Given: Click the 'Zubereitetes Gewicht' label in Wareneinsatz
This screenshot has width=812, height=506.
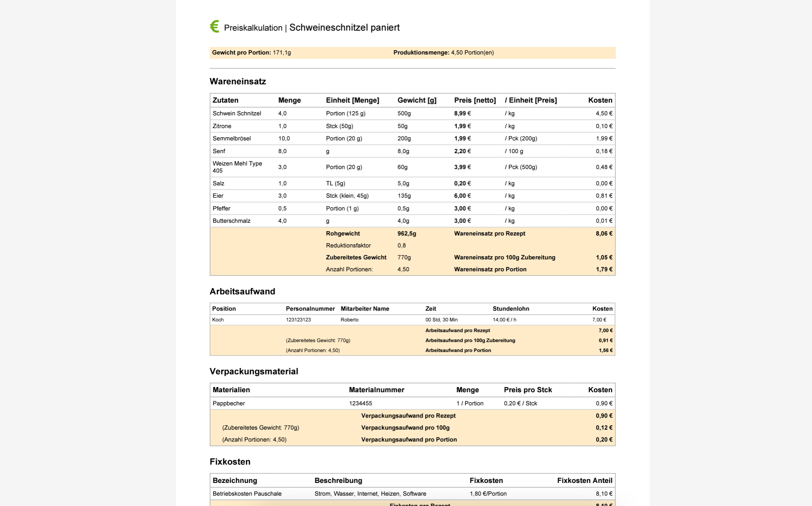Looking at the screenshot, I should click(x=356, y=257).
